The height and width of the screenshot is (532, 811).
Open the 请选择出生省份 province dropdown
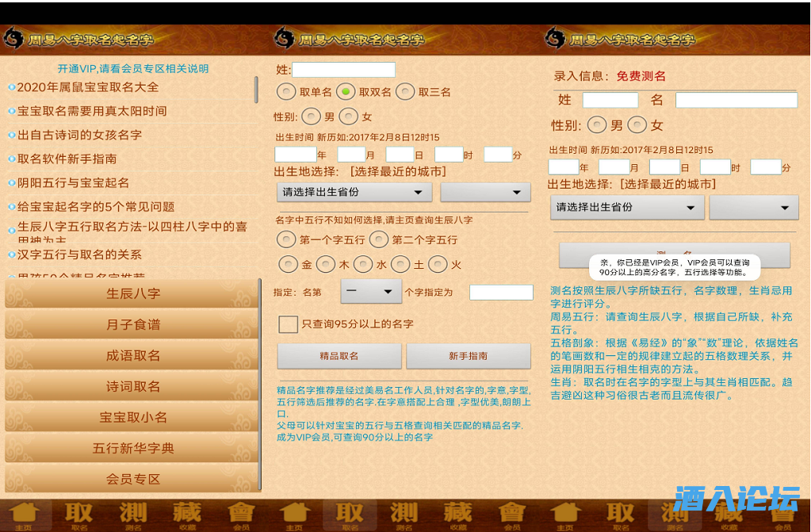[354, 192]
